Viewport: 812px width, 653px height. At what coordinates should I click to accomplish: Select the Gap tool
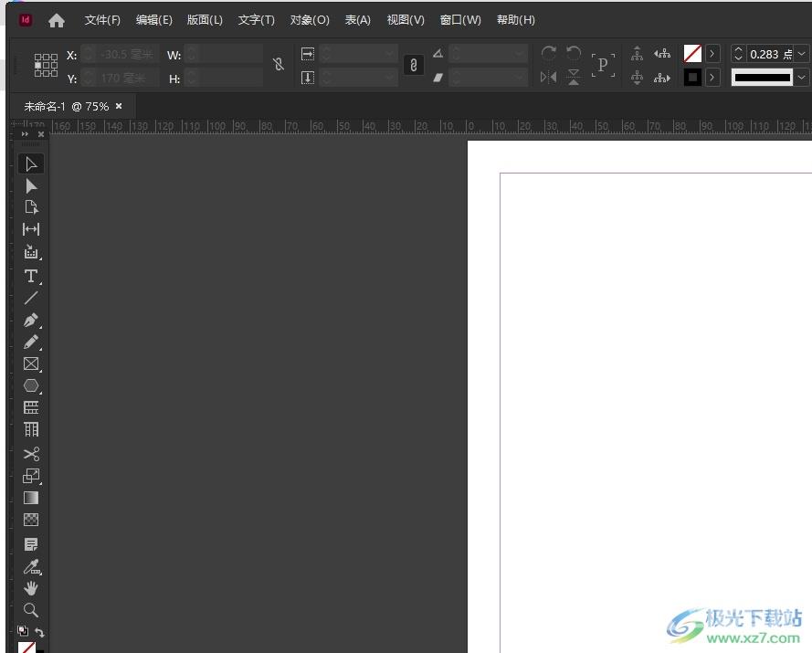[x=31, y=229]
